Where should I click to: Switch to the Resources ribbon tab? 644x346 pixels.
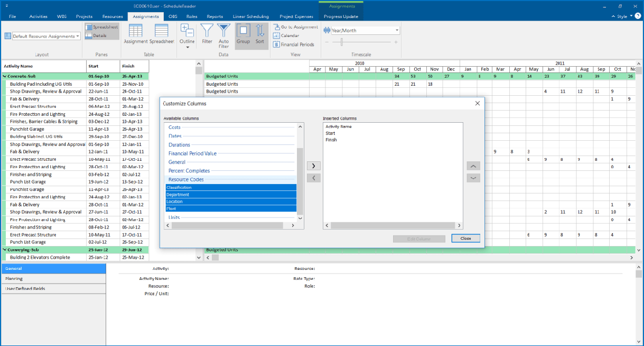pyautogui.click(x=113, y=16)
